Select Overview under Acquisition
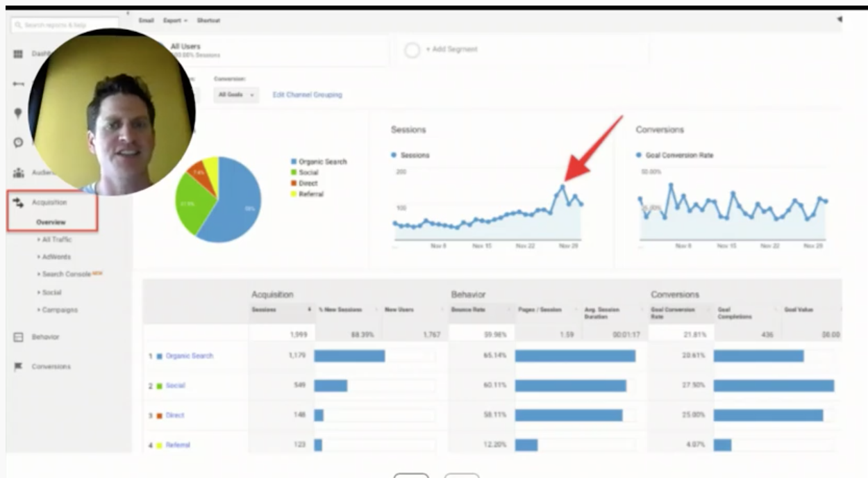 [51, 222]
